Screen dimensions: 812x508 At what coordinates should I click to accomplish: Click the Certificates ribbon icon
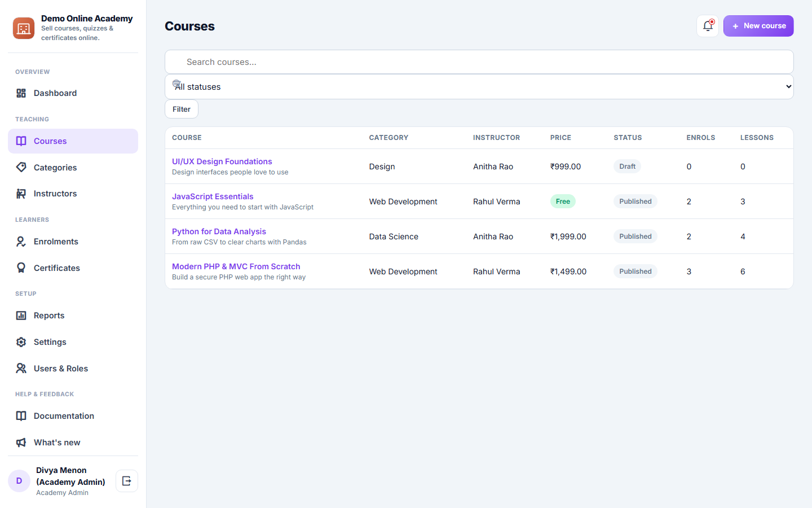click(x=21, y=268)
